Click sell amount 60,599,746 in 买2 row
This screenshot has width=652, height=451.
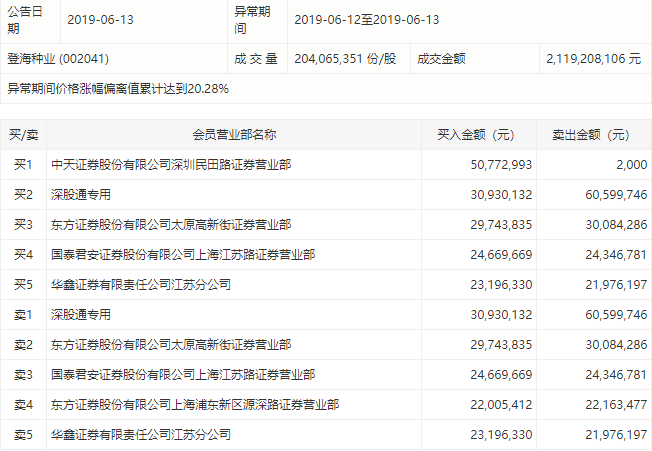coord(616,195)
